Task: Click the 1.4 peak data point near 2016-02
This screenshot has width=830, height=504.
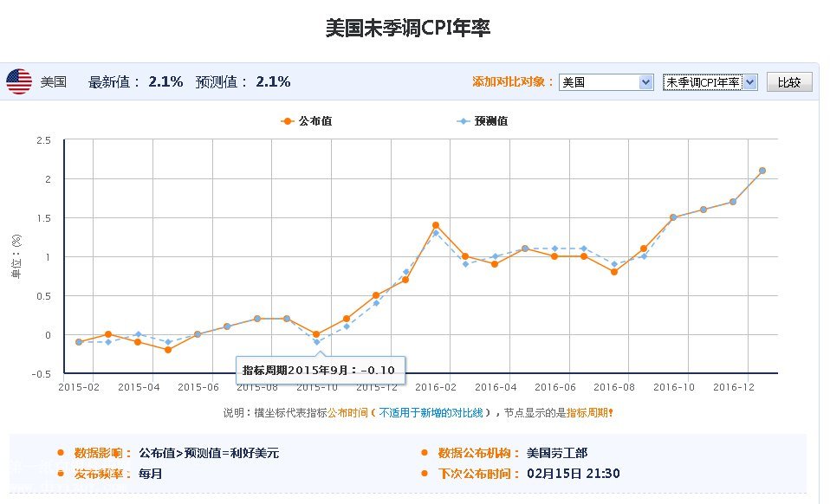Action: pos(435,225)
